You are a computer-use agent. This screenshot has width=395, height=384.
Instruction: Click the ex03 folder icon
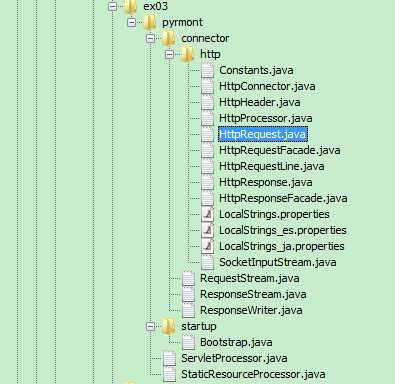[130, 6]
